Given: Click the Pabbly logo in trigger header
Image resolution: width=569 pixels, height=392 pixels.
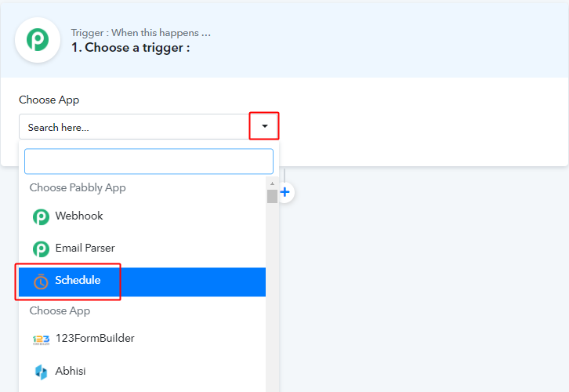Looking at the screenshot, I should (38, 39).
